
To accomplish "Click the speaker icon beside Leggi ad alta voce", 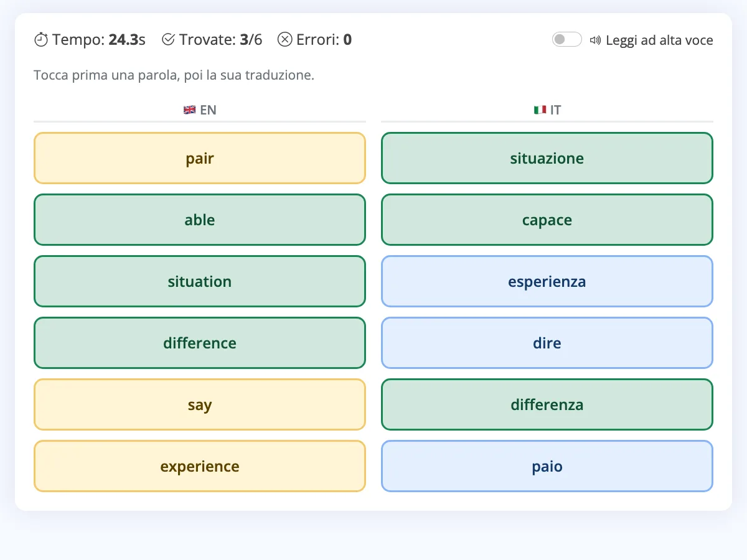I will point(595,40).
